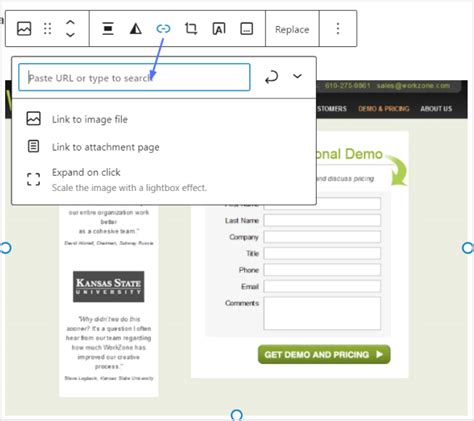Move block up with the arrow

(70, 23)
